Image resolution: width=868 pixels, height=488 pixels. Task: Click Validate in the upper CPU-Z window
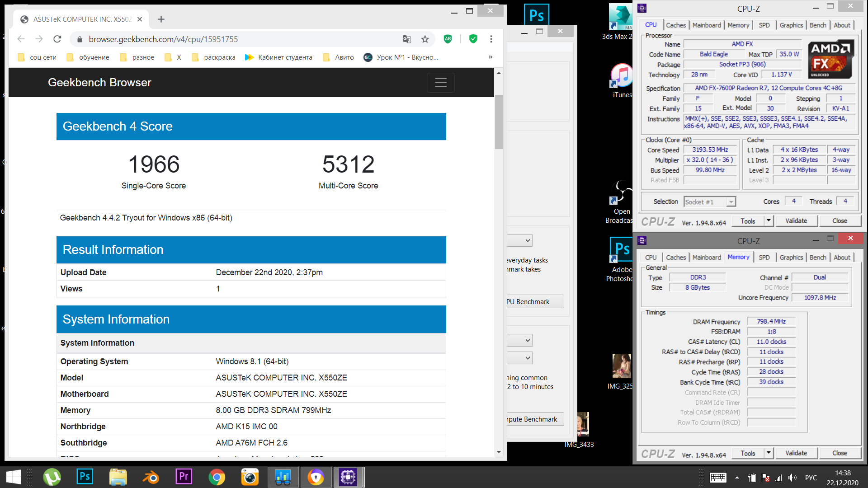[x=796, y=221]
